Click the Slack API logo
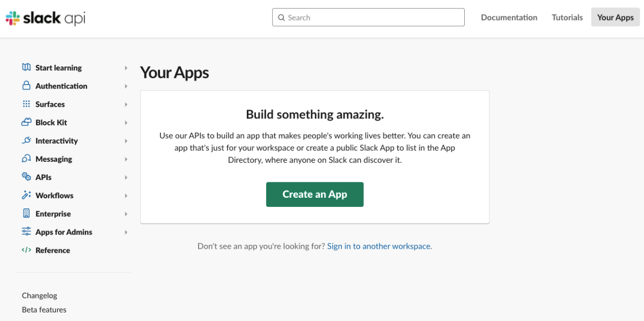 click(46, 18)
